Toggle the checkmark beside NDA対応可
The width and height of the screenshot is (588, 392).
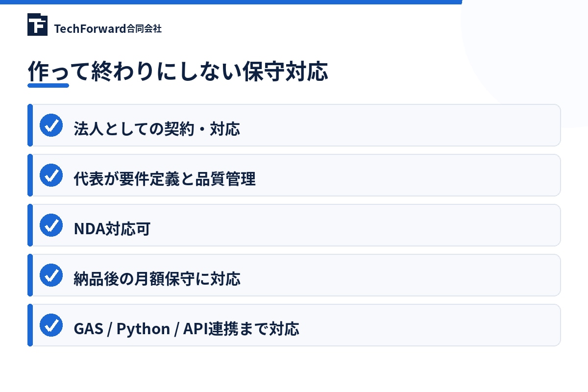point(51,225)
